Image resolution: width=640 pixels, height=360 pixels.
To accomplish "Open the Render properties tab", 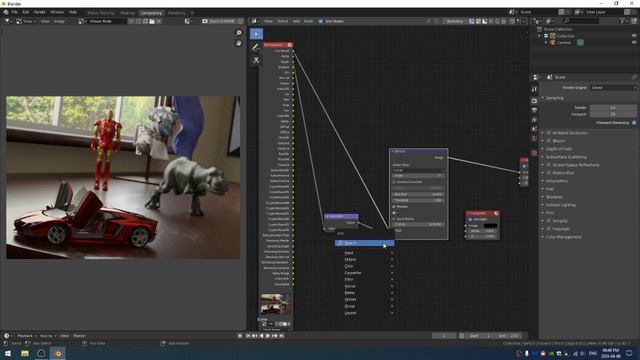I will pyautogui.click(x=534, y=100).
